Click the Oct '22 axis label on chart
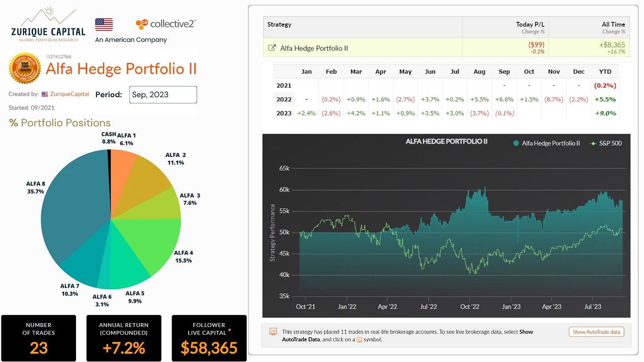The height and width of the screenshot is (362, 644). [469, 306]
